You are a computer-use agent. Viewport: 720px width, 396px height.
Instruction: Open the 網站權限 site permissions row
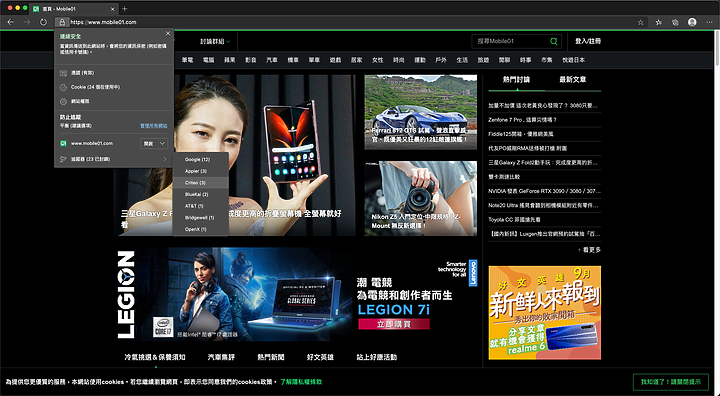[x=114, y=102]
